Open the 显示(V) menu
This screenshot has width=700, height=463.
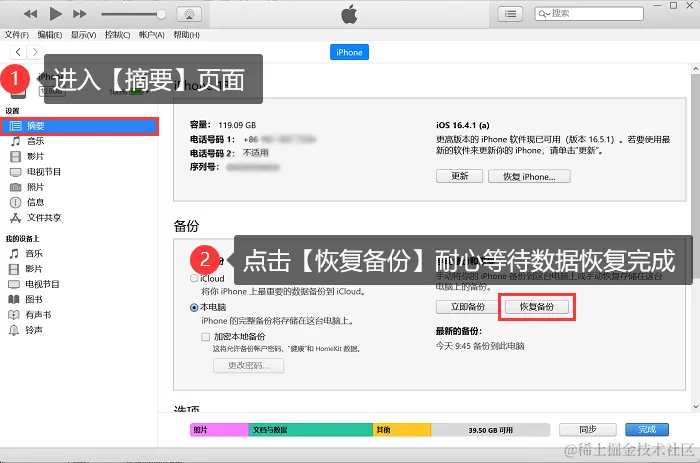[83, 35]
